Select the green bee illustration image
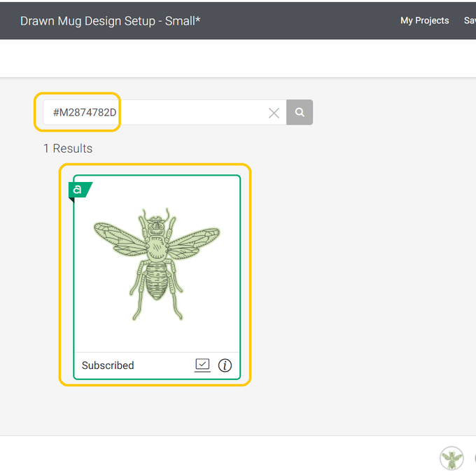 coord(157,265)
